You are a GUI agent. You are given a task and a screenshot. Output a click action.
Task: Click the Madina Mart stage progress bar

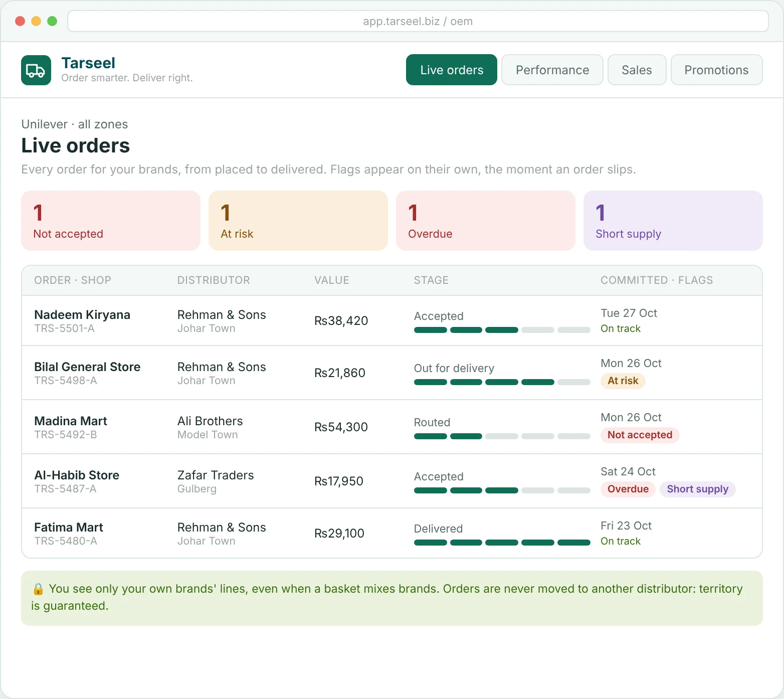click(x=502, y=436)
